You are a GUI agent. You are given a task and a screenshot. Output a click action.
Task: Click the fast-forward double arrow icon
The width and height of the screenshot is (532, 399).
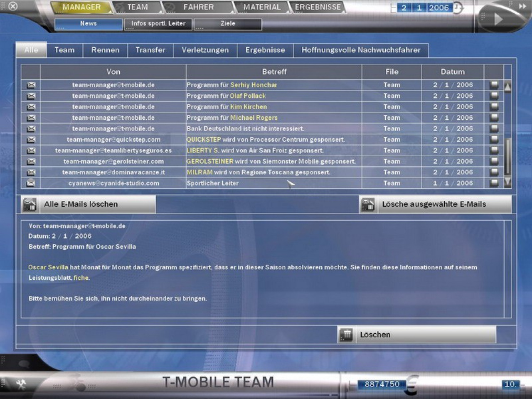[x=522, y=6]
